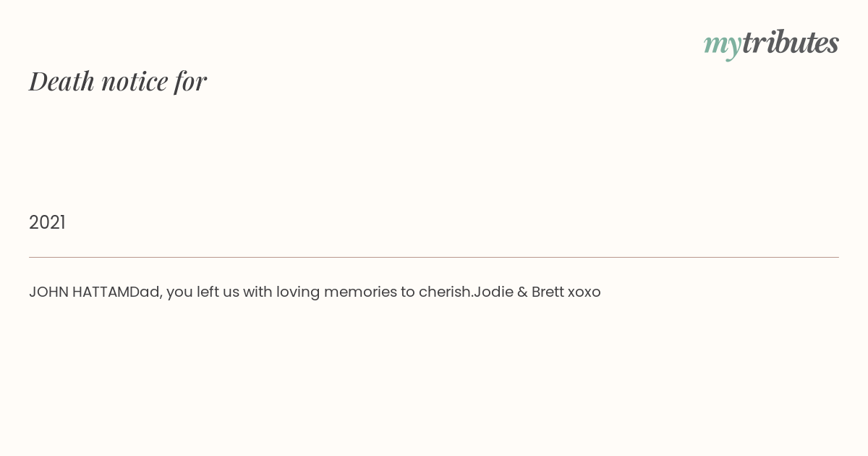This screenshot has height=456, width=868.
Task: Click the name JOHN in the notice
Action: [48, 292]
